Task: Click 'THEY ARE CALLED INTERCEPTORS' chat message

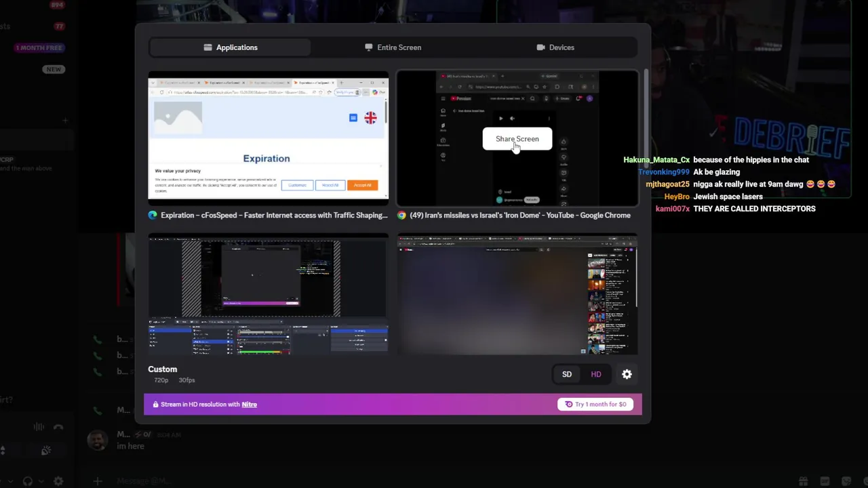Action: click(754, 209)
